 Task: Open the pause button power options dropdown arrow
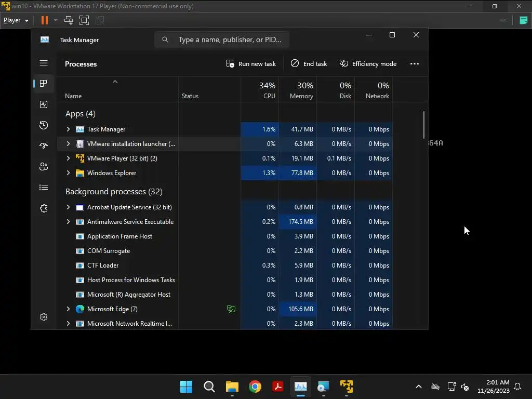[56, 20]
